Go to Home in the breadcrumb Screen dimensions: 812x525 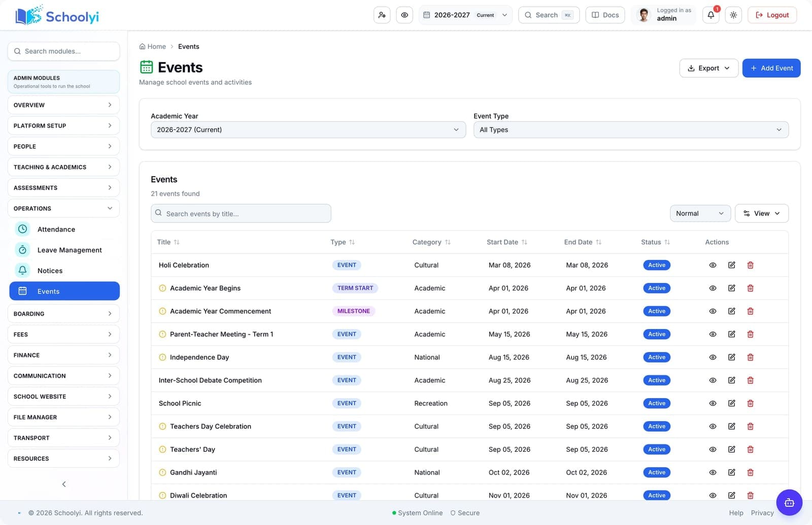pos(153,46)
